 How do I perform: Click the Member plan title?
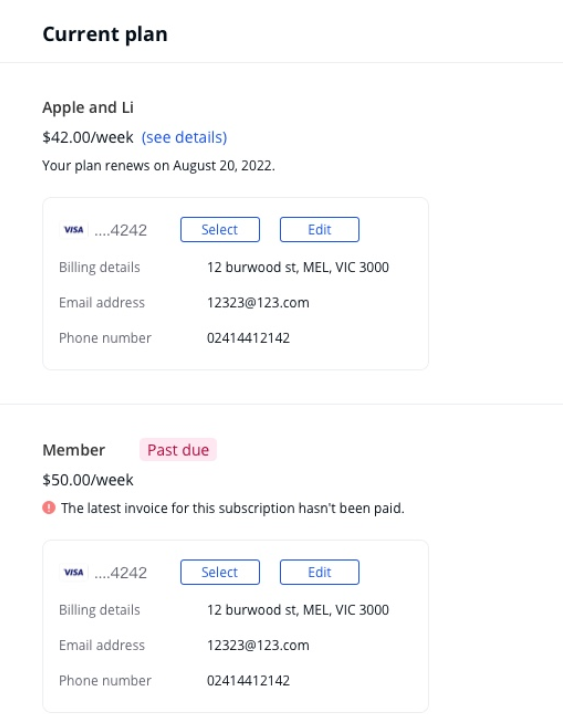74,450
